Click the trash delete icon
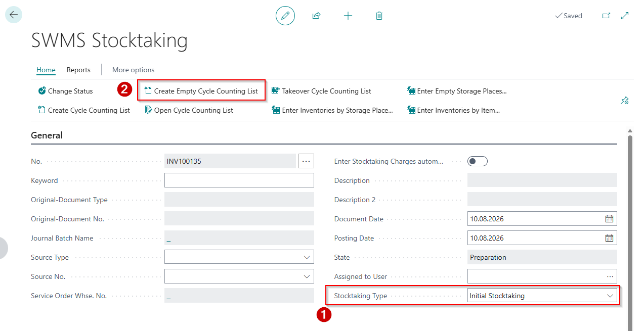 coord(379,16)
